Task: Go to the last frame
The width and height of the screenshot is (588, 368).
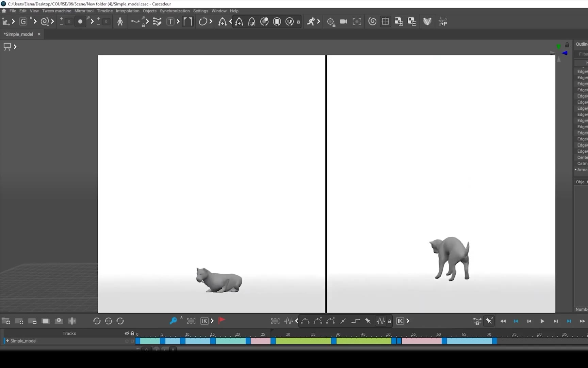Action: pos(556,321)
